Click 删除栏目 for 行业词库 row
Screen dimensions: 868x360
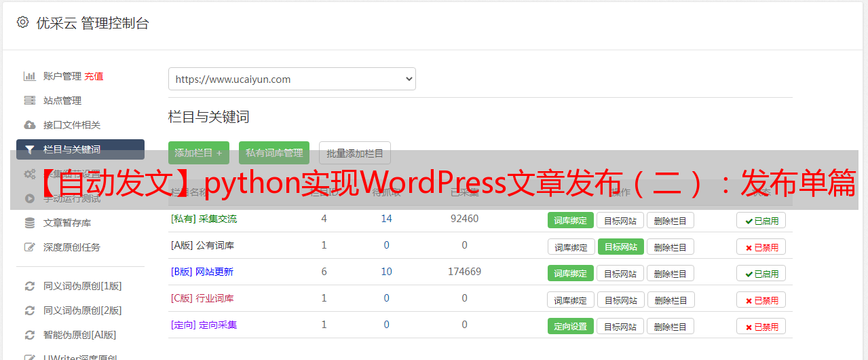670,300
